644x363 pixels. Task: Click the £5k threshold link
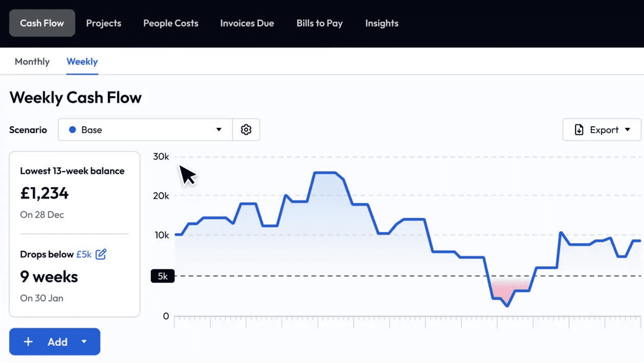(84, 254)
